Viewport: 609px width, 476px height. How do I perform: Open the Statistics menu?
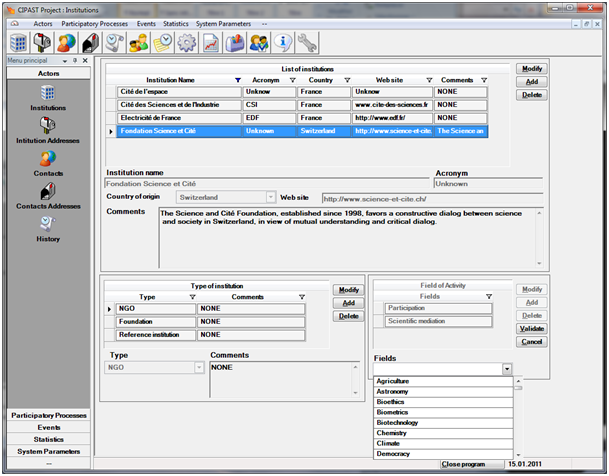tap(176, 24)
